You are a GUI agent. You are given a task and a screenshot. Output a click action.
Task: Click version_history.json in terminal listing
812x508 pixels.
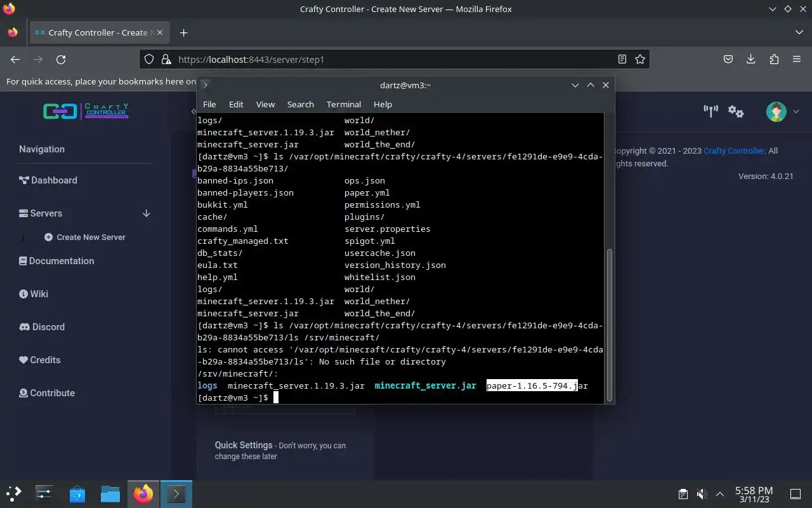click(x=395, y=265)
